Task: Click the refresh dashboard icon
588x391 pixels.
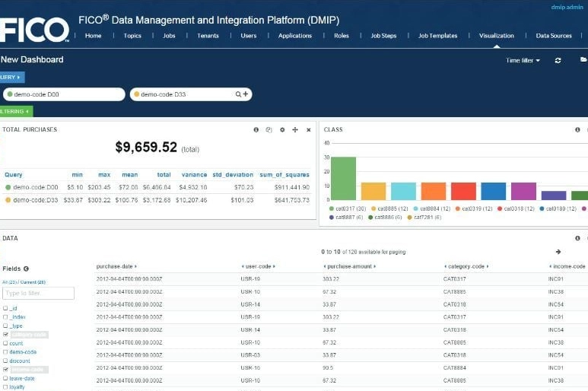Action: 558,60
